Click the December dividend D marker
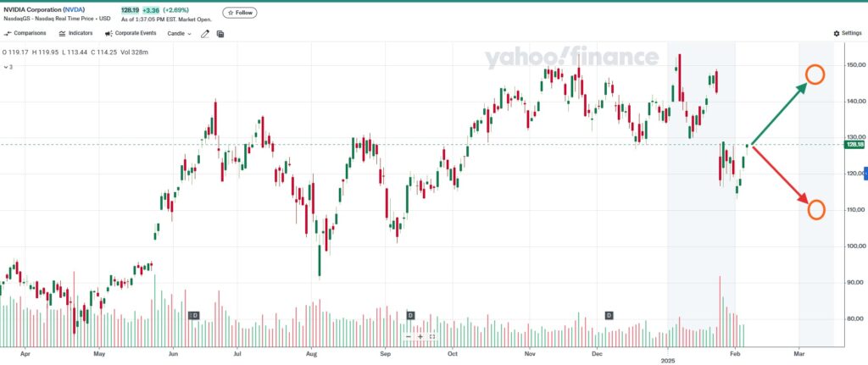The width and height of the screenshot is (868, 365). click(x=609, y=315)
